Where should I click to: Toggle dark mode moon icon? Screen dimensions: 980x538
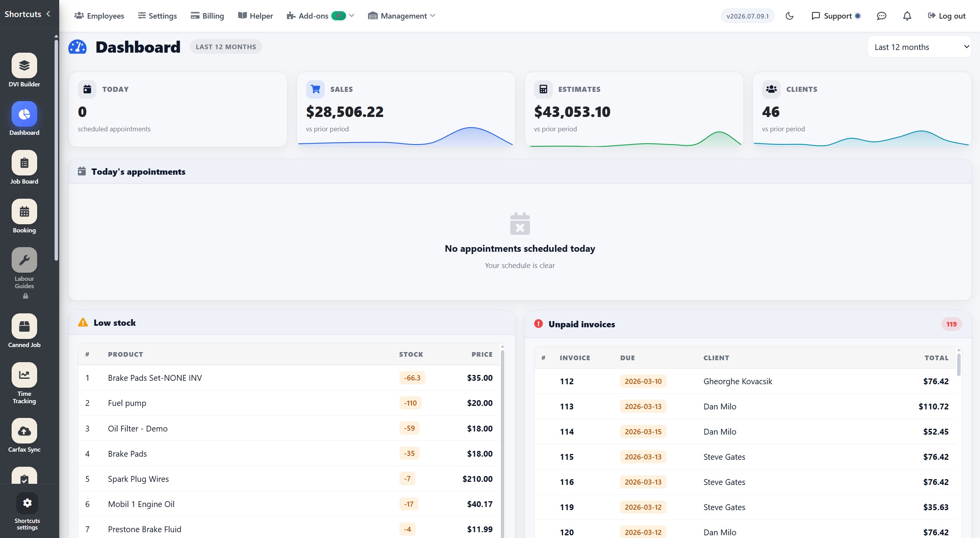point(790,16)
